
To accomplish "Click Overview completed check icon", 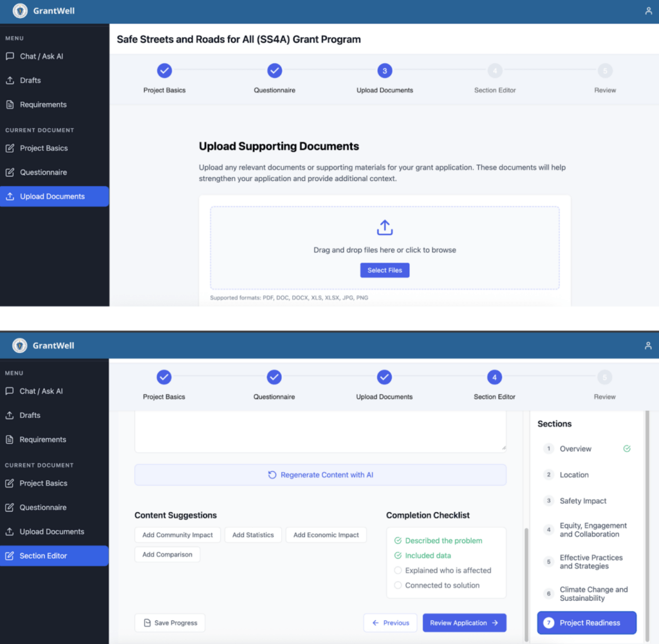I will [627, 449].
